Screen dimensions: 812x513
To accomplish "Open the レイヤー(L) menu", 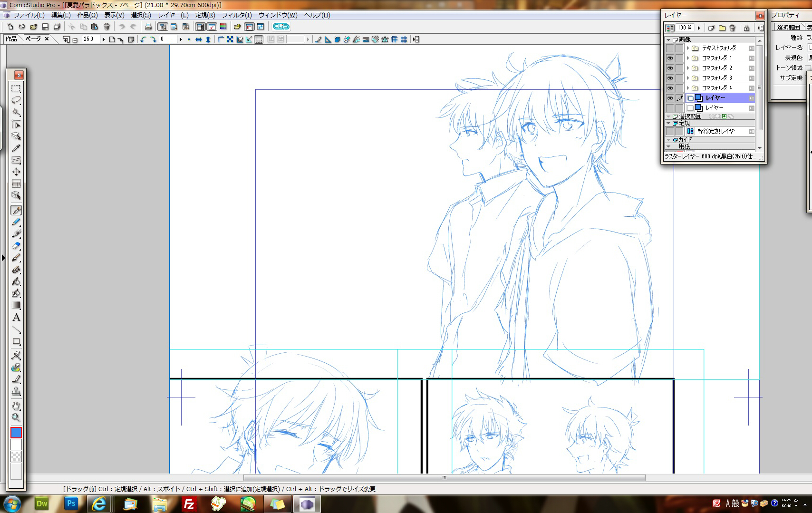I will coord(173,15).
